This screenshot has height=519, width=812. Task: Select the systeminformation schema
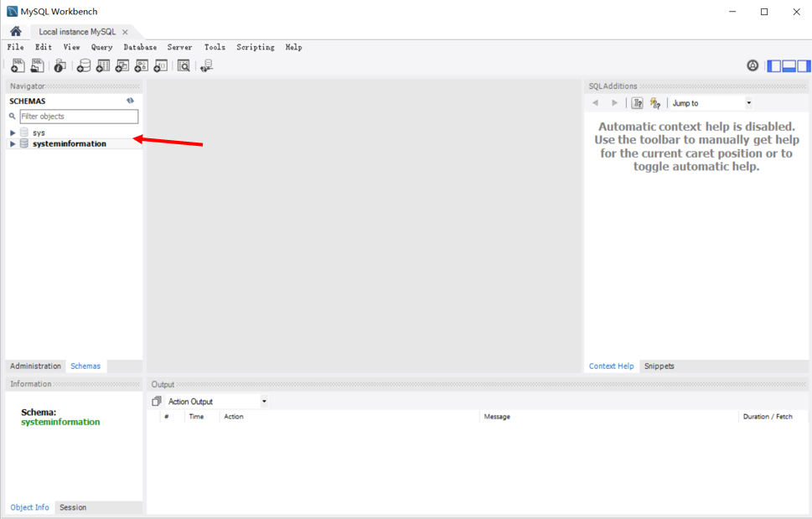click(x=70, y=144)
